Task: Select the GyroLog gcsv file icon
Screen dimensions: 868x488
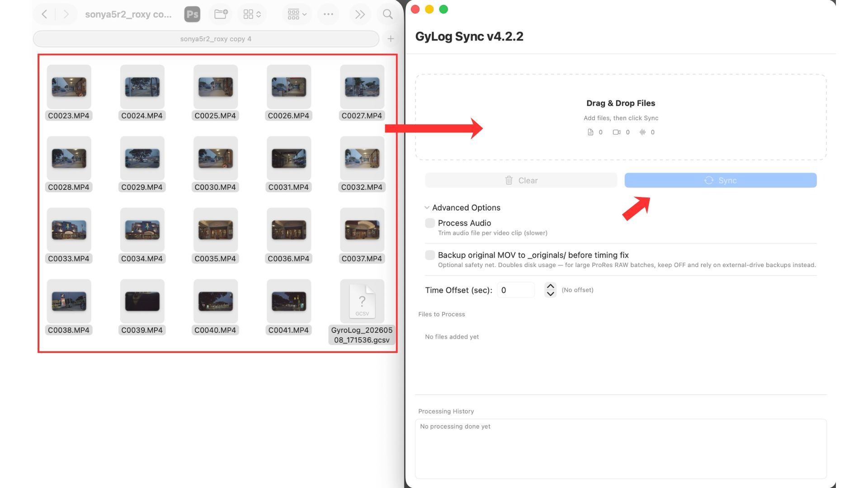Action: coord(362,301)
